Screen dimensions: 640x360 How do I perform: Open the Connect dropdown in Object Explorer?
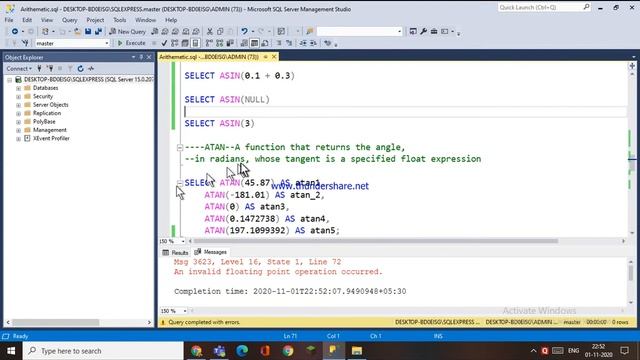[x=19, y=69]
